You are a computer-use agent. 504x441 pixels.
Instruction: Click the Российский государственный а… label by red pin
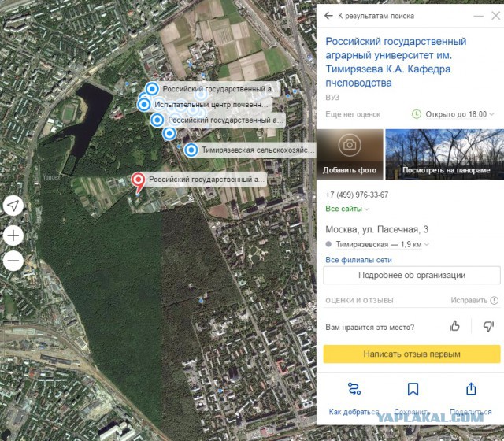(206, 180)
